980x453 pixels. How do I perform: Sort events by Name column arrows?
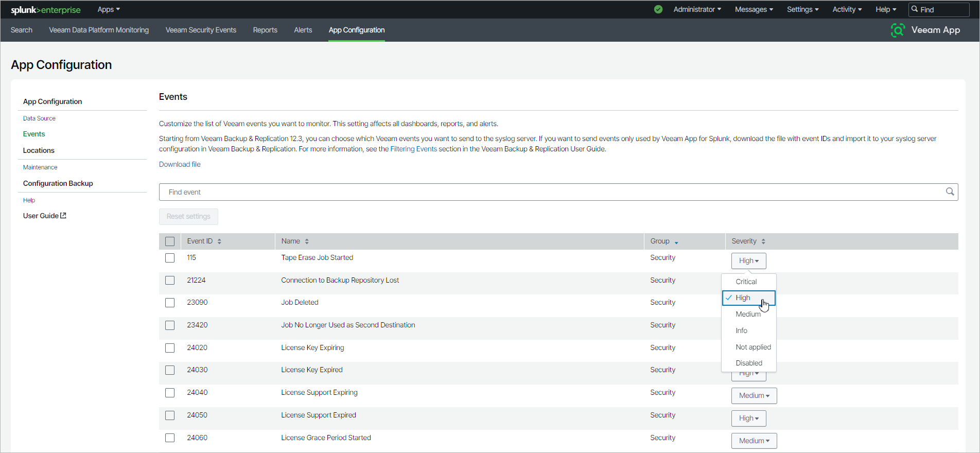(307, 241)
